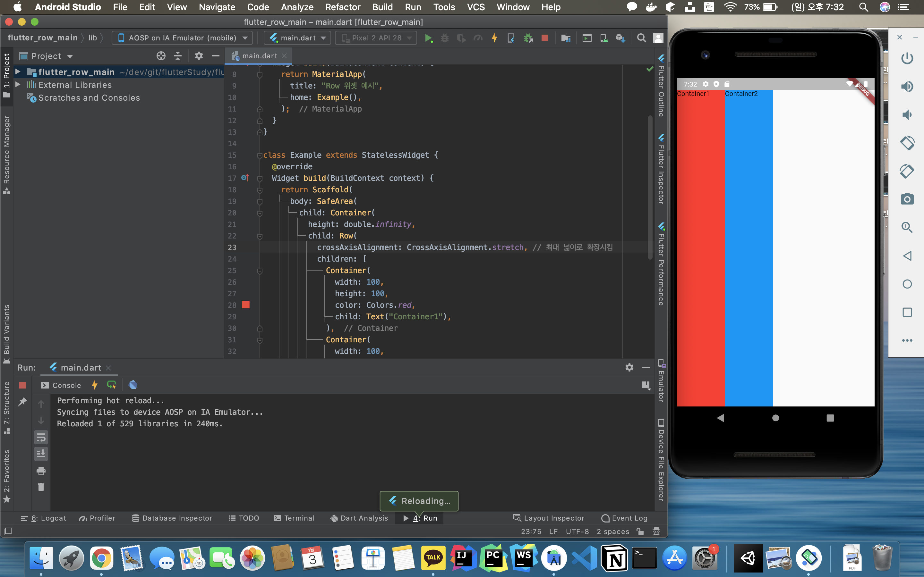Expand the flutter_row_main project folder
The image size is (924, 577).
(18, 72)
